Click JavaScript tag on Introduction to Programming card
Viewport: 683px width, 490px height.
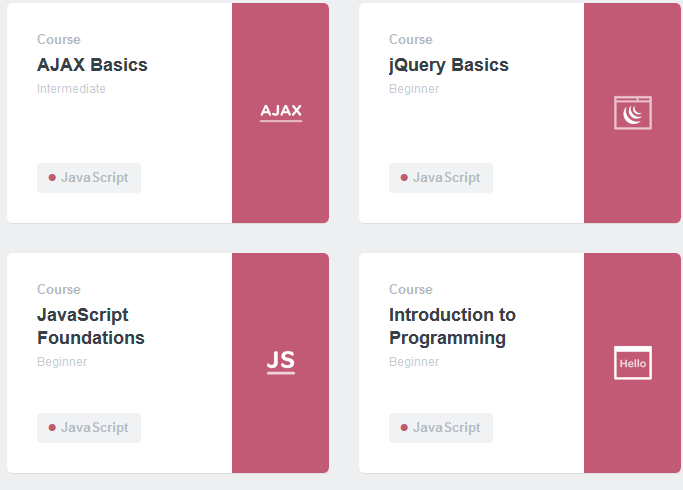click(441, 428)
